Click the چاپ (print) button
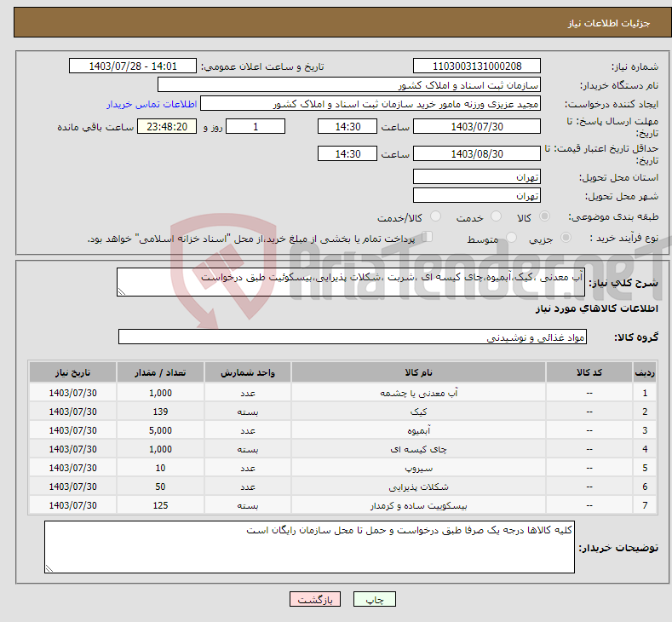This screenshot has height=622, width=672. click(374, 599)
